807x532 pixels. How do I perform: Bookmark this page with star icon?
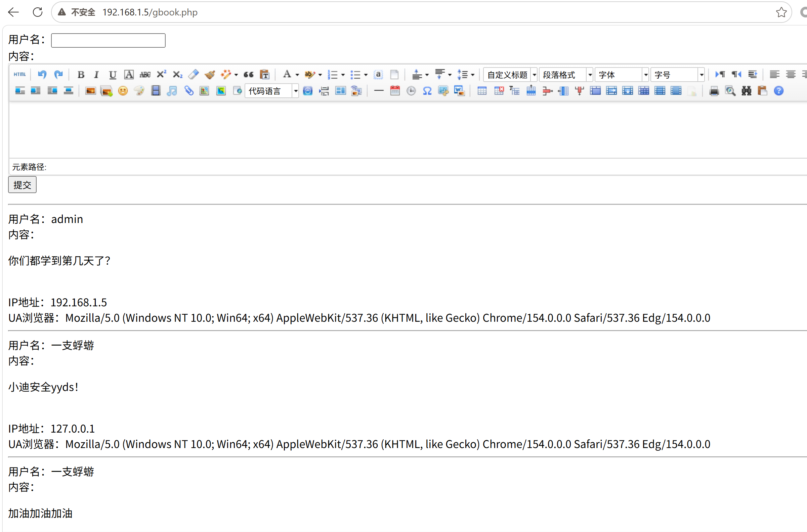pos(781,12)
